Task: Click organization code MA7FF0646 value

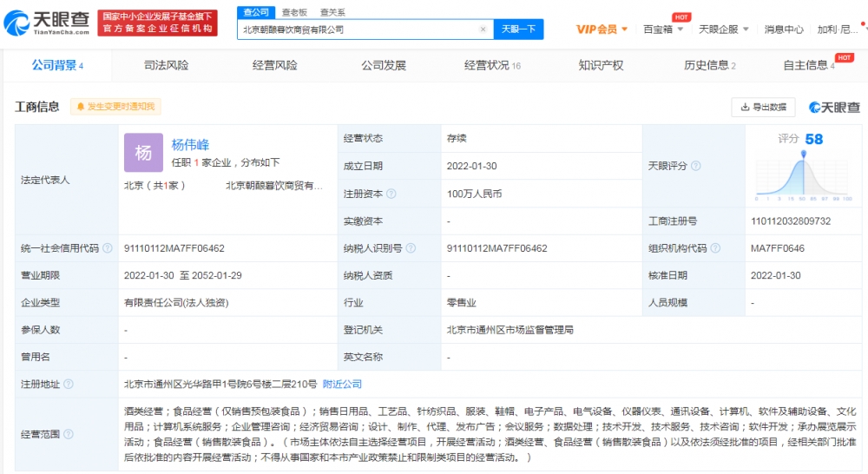Action: (777, 248)
